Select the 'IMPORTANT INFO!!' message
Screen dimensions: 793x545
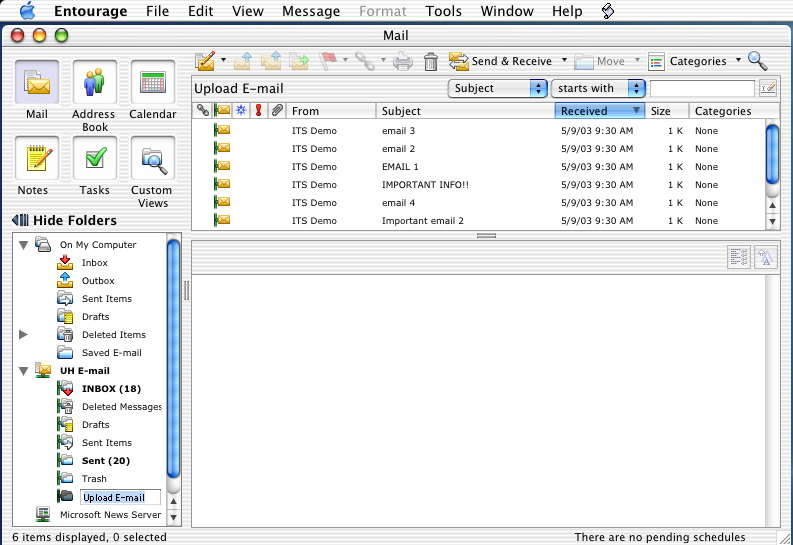[x=478, y=185]
